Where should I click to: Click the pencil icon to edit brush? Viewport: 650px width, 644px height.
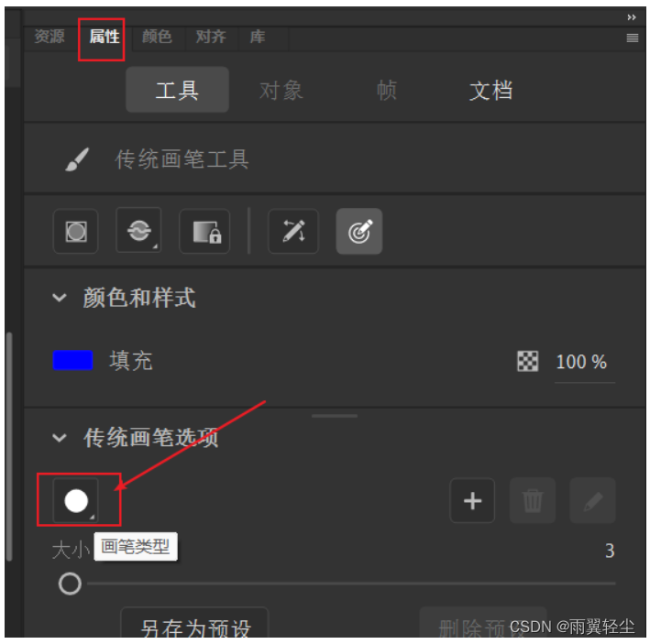coord(592,500)
